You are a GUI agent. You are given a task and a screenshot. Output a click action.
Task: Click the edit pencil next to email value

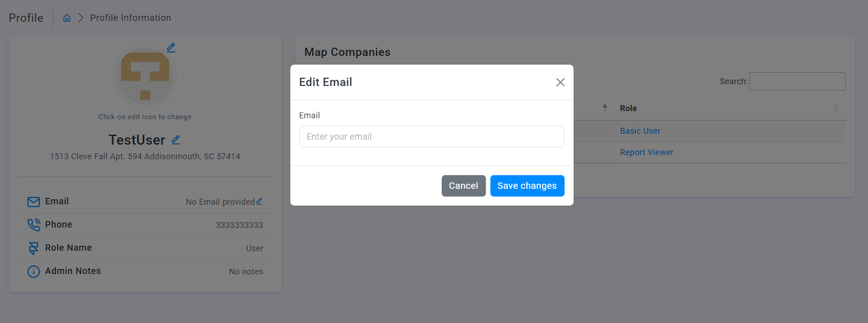259,201
